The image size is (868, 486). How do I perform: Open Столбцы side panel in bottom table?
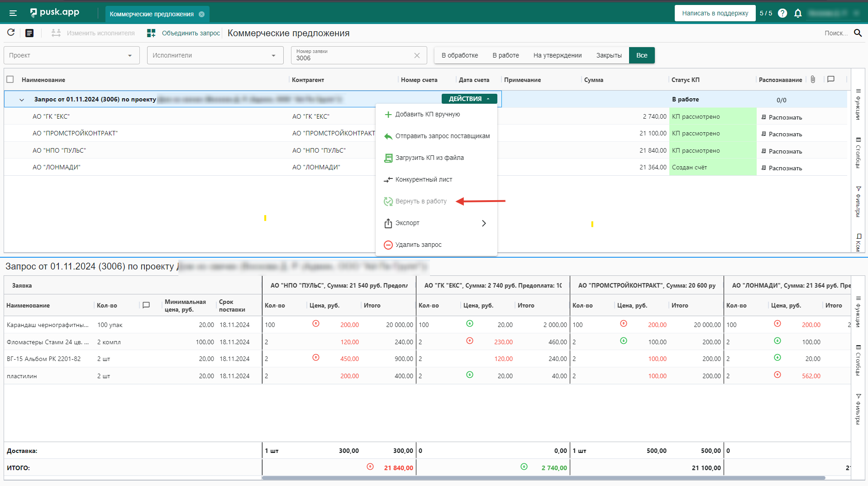pos(858,361)
